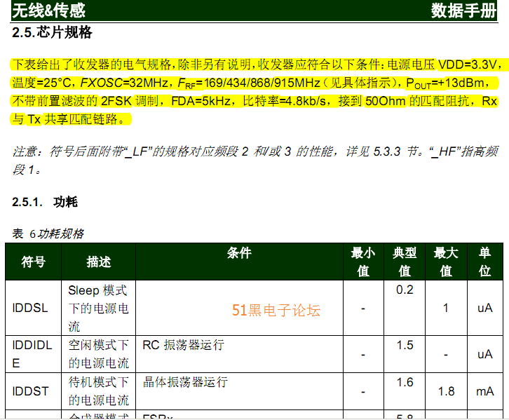Click the 符号 column header
The width and height of the screenshot is (509, 420).
point(33,262)
